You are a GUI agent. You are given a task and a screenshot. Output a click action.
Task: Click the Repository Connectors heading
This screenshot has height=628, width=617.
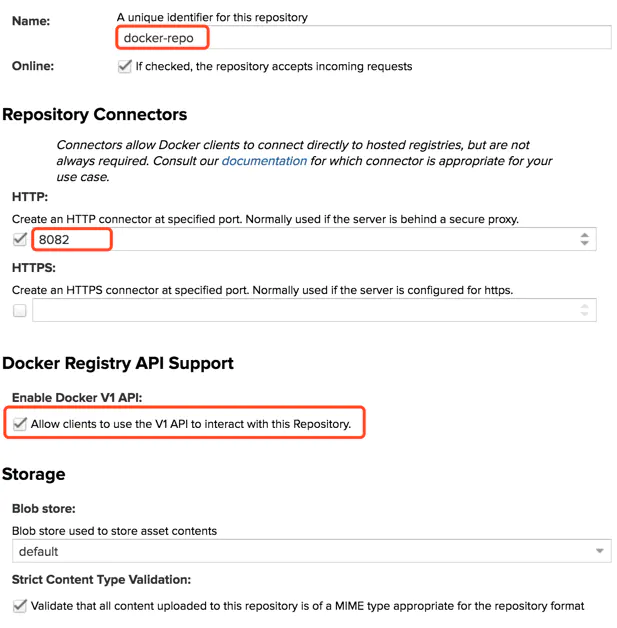click(x=95, y=115)
